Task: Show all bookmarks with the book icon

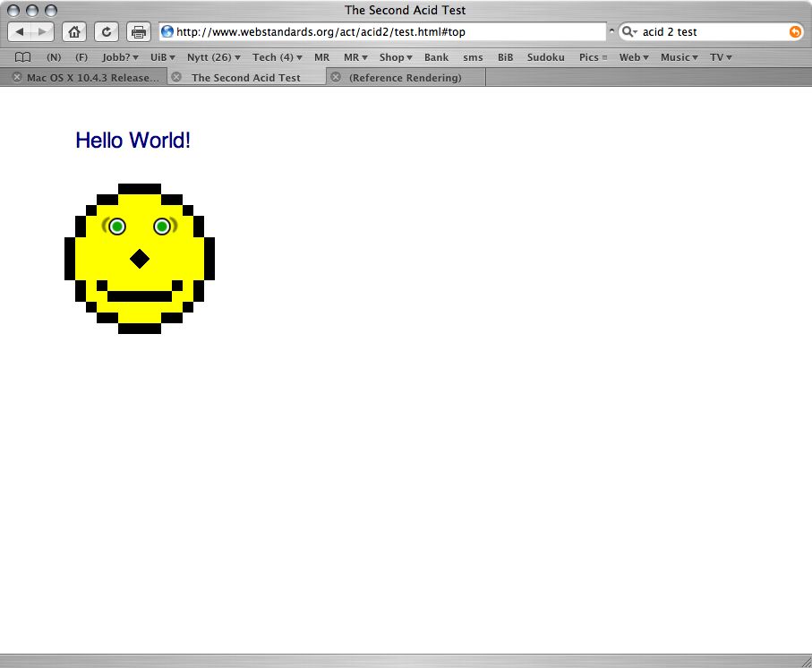Action: coord(22,57)
